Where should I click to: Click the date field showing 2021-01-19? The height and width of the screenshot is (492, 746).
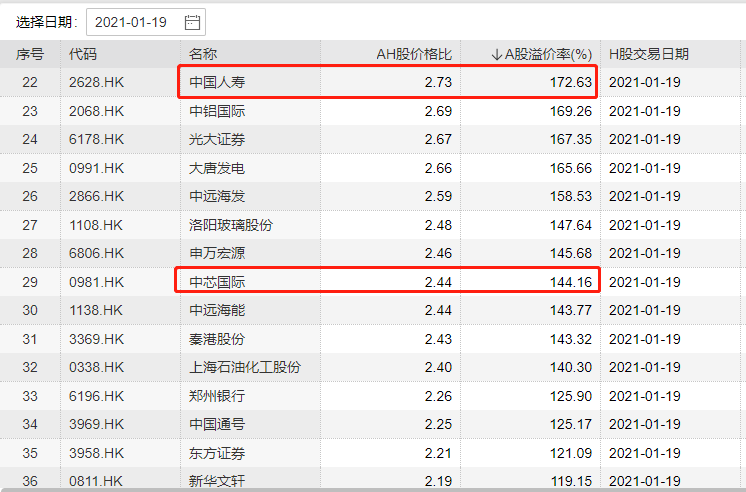[x=146, y=22]
